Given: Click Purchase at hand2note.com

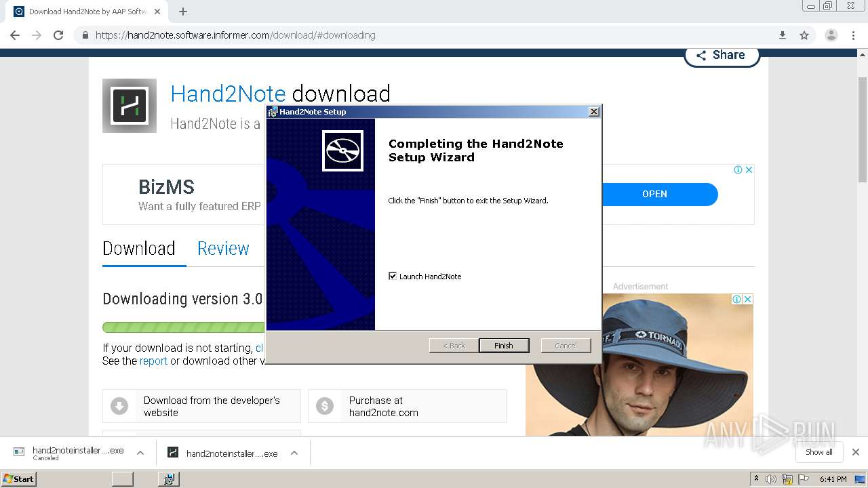Looking at the screenshot, I should click(x=407, y=407).
